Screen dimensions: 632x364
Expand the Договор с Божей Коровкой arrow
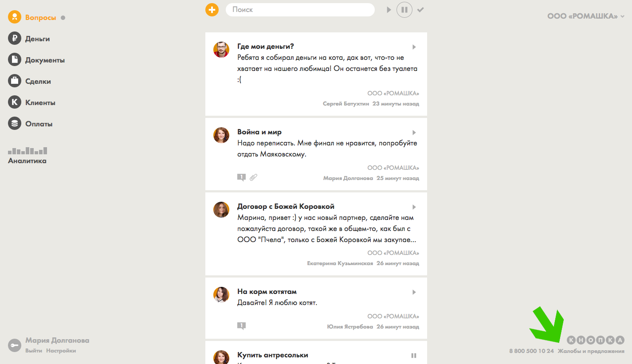(414, 207)
